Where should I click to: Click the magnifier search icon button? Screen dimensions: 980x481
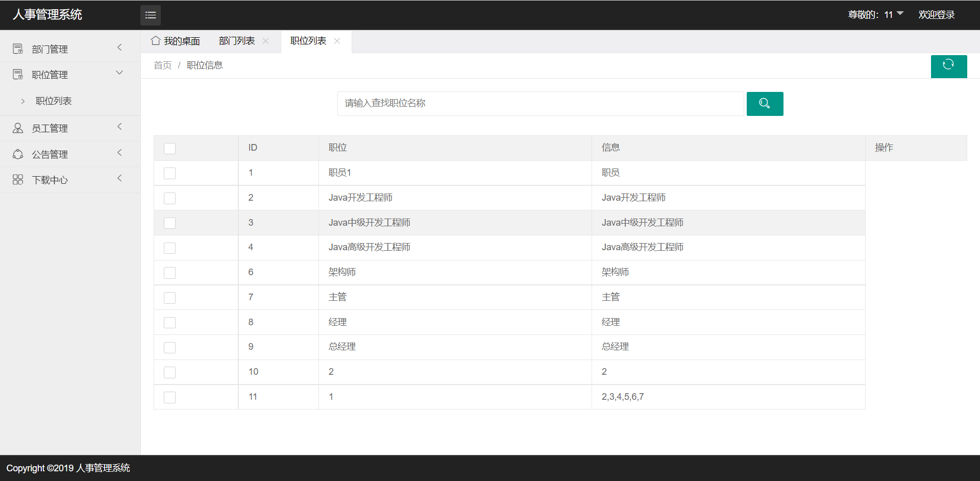point(764,104)
